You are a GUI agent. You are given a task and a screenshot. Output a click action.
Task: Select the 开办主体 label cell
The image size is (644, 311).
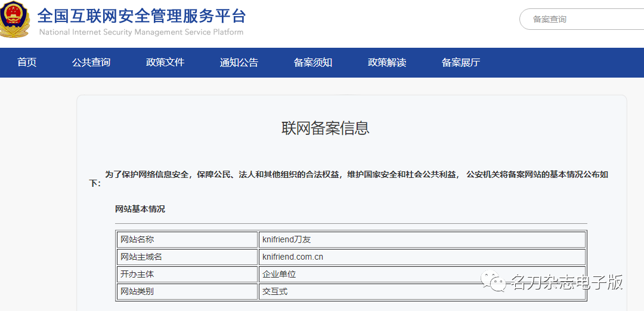[x=187, y=275]
